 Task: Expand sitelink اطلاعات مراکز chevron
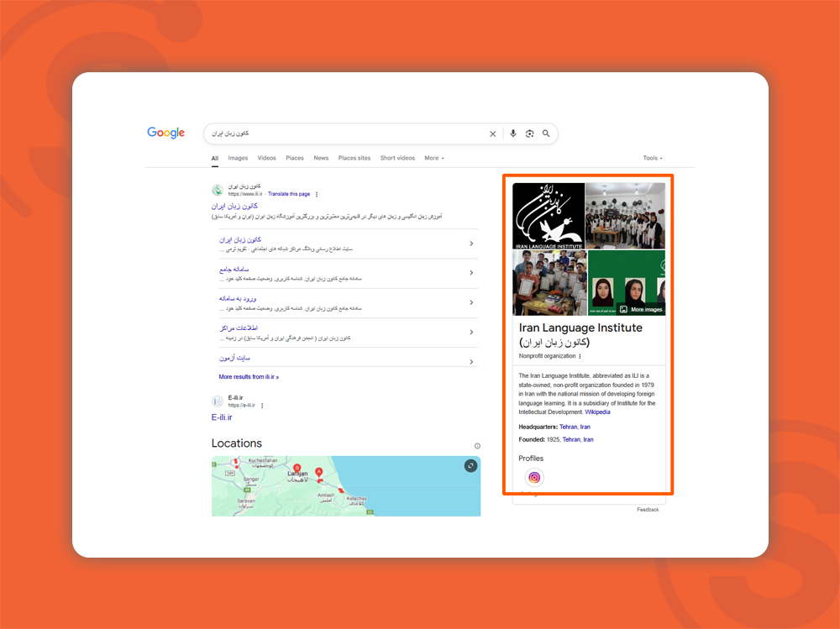471,333
